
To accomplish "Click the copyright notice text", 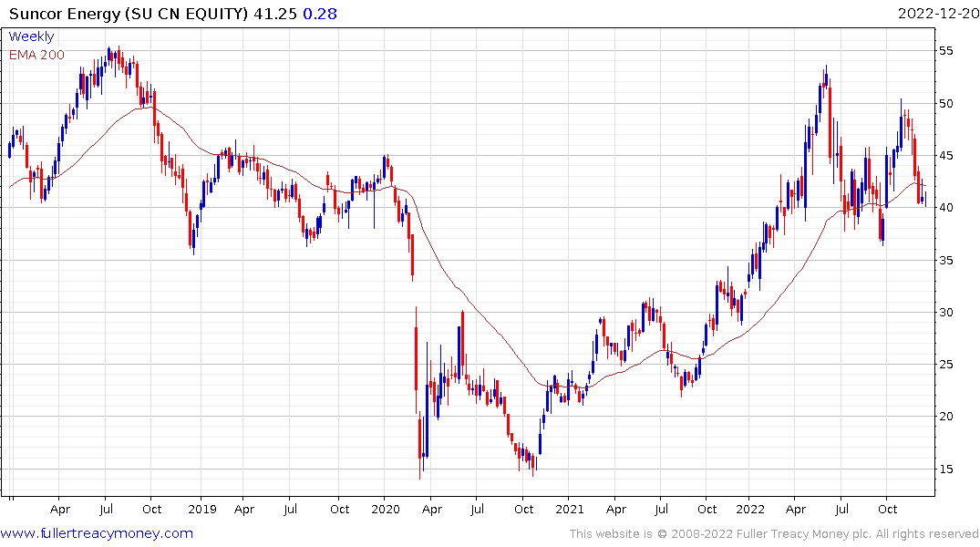I will click(774, 534).
